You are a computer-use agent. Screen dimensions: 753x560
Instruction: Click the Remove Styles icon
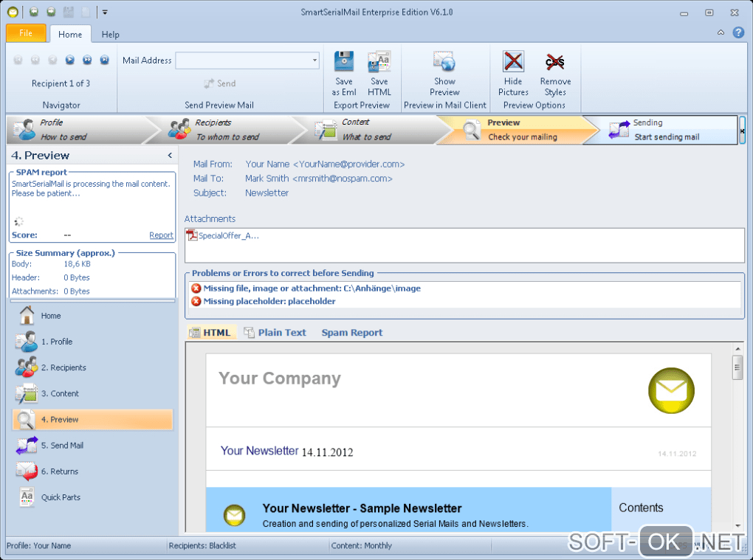point(554,61)
